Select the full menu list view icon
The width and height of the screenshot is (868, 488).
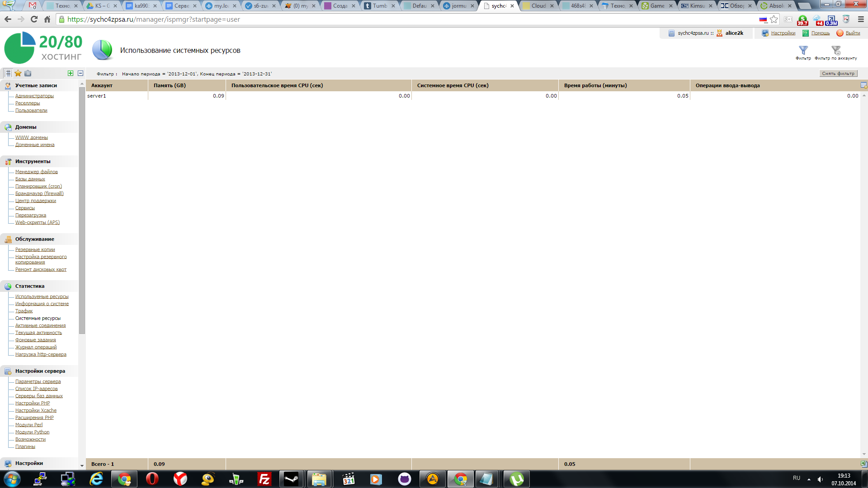8,73
